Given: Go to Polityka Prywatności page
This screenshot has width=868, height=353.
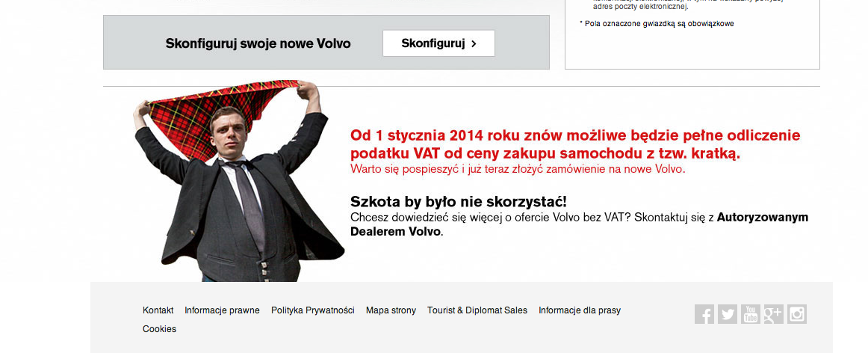Looking at the screenshot, I should [313, 310].
